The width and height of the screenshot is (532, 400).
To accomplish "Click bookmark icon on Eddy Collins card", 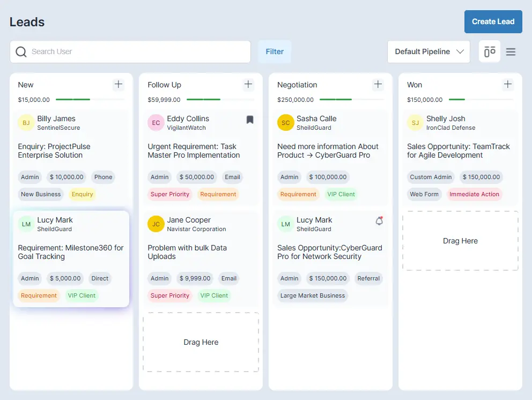I will point(250,120).
